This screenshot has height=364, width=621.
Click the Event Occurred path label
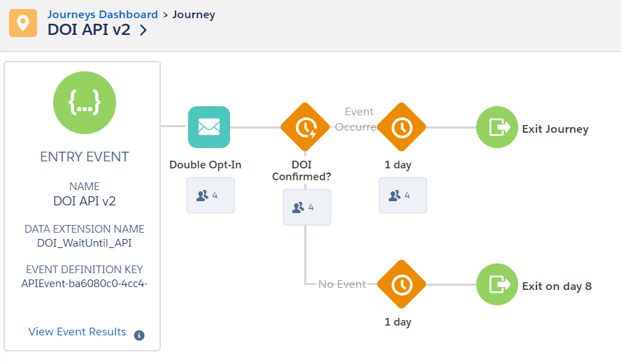click(x=358, y=119)
